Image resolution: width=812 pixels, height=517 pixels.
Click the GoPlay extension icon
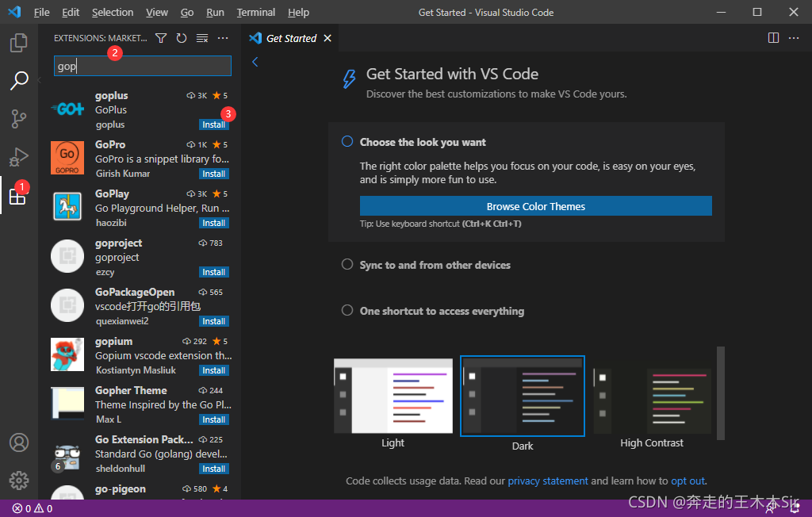point(67,206)
